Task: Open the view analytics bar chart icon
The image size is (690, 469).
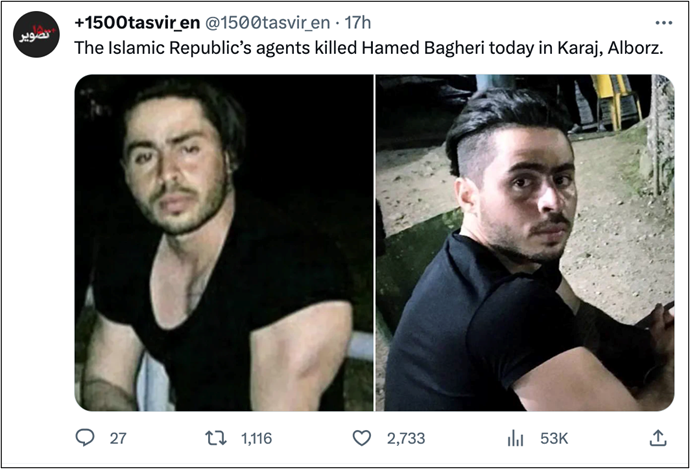Action: point(515,438)
